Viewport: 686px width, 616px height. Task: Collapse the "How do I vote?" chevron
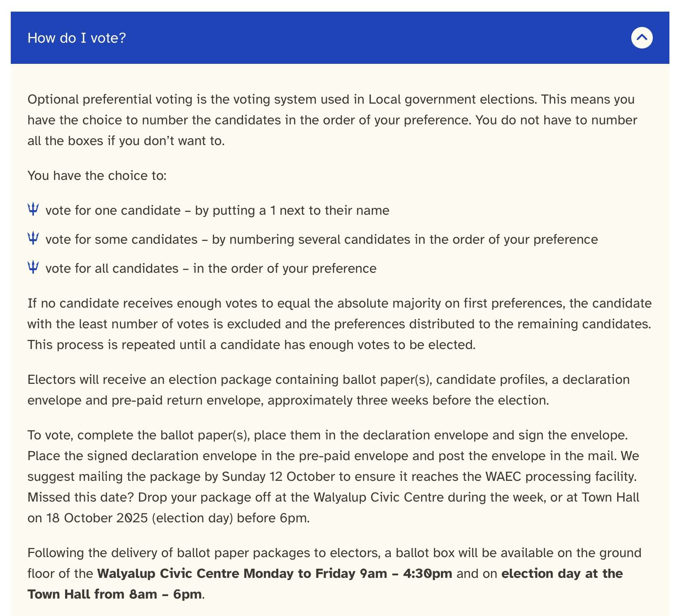[x=642, y=38]
